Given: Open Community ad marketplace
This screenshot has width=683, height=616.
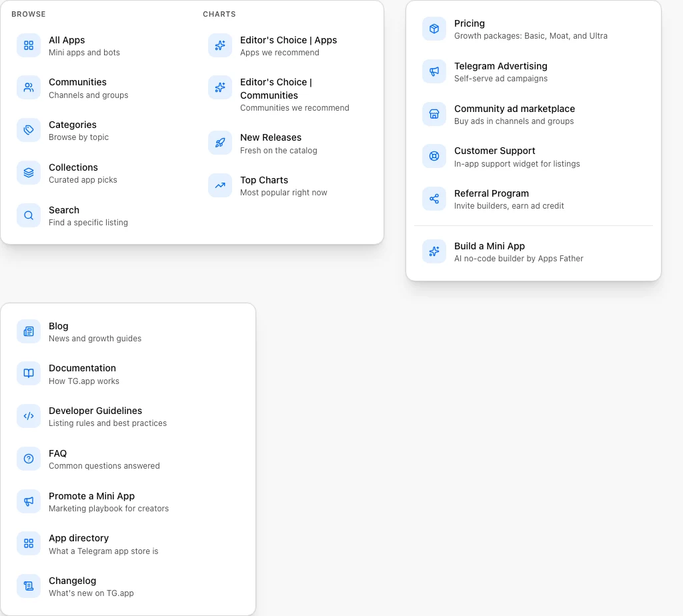Looking at the screenshot, I should pos(534,115).
